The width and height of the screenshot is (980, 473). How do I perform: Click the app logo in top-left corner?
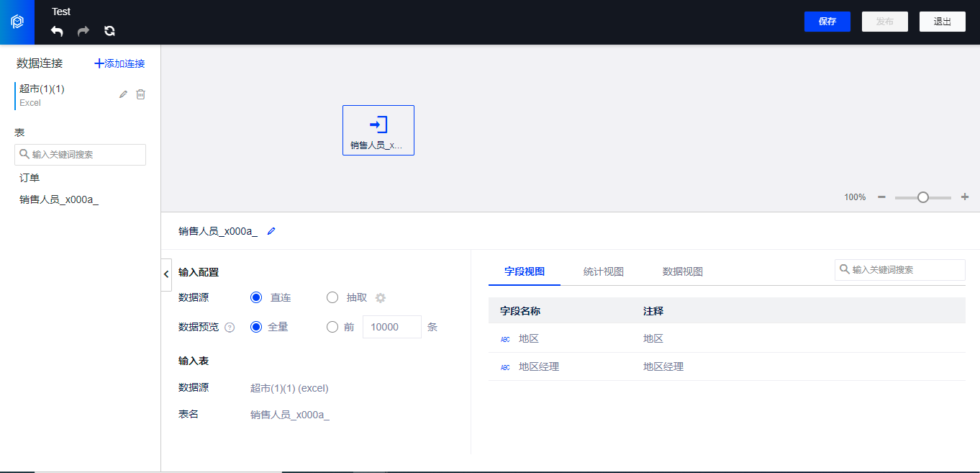[x=17, y=22]
